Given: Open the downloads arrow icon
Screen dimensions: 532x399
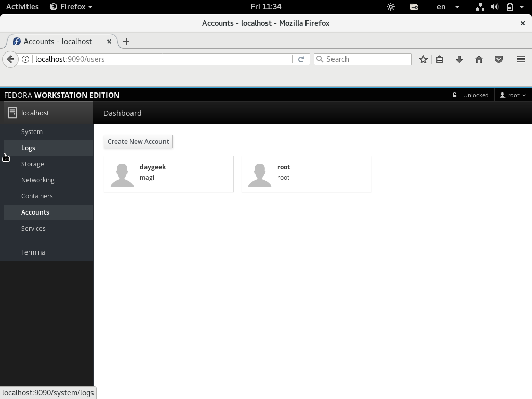Looking at the screenshot, I should pyautogui.click(x=459, y=59).
